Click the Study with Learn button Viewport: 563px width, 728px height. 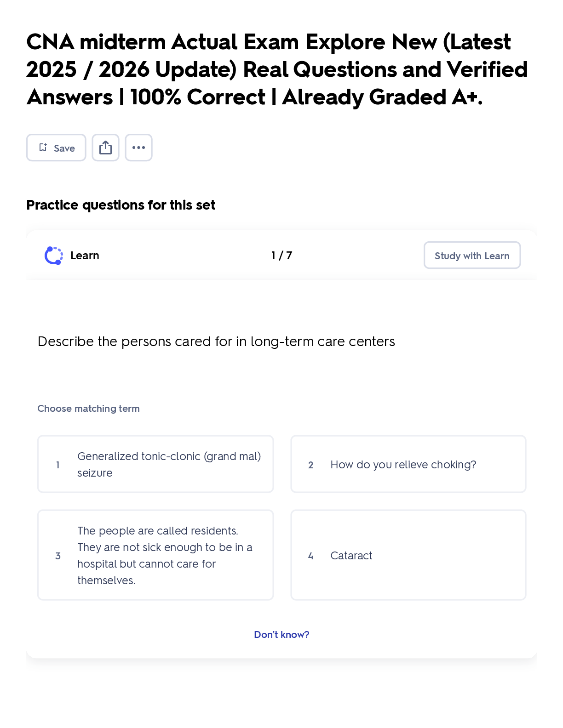pos(472,255)
